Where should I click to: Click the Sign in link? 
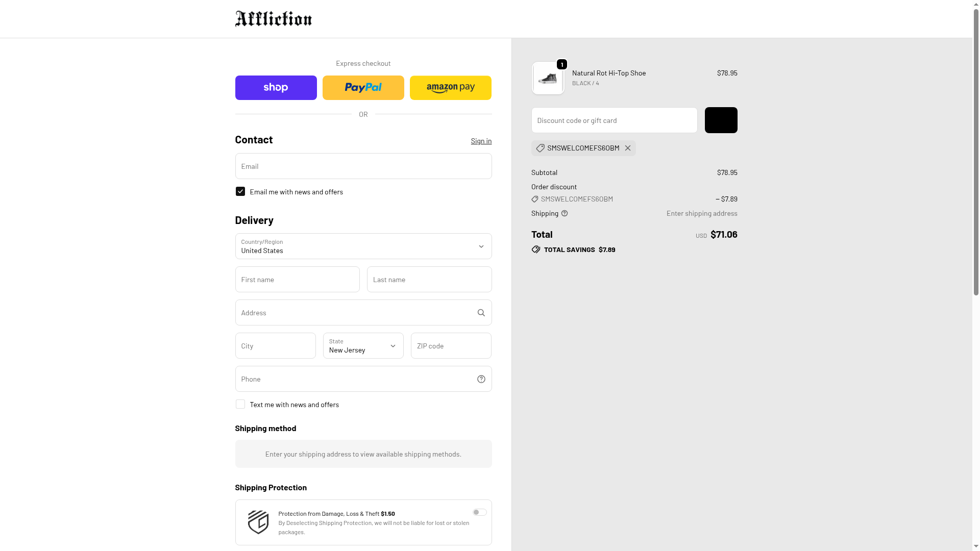click(x=481, y=141)
